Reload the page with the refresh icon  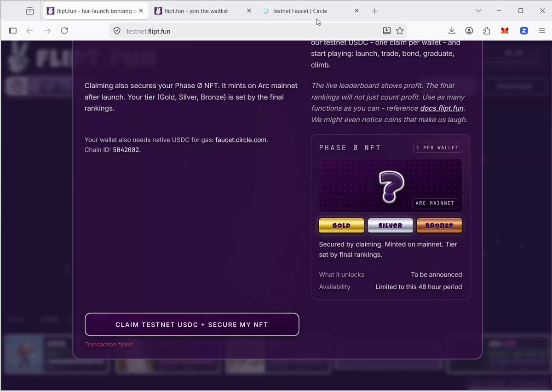click(x=64, y=31)
